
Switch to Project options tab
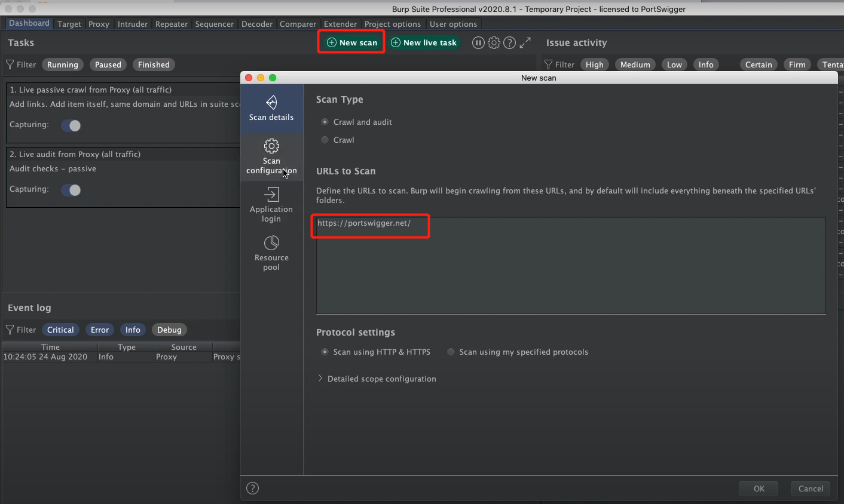tap(393, 24)
